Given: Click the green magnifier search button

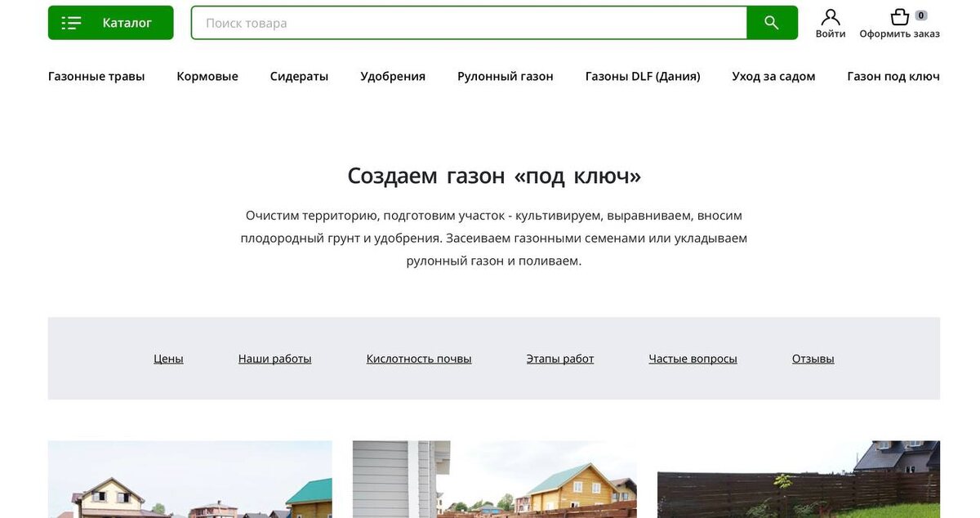Looking at the screenshot, I should coord(772,23).
